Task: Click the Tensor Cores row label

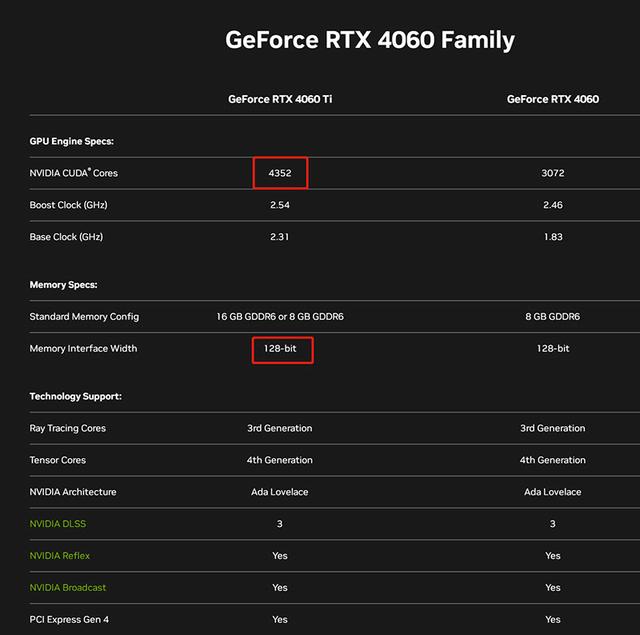Action: [58, 460]
